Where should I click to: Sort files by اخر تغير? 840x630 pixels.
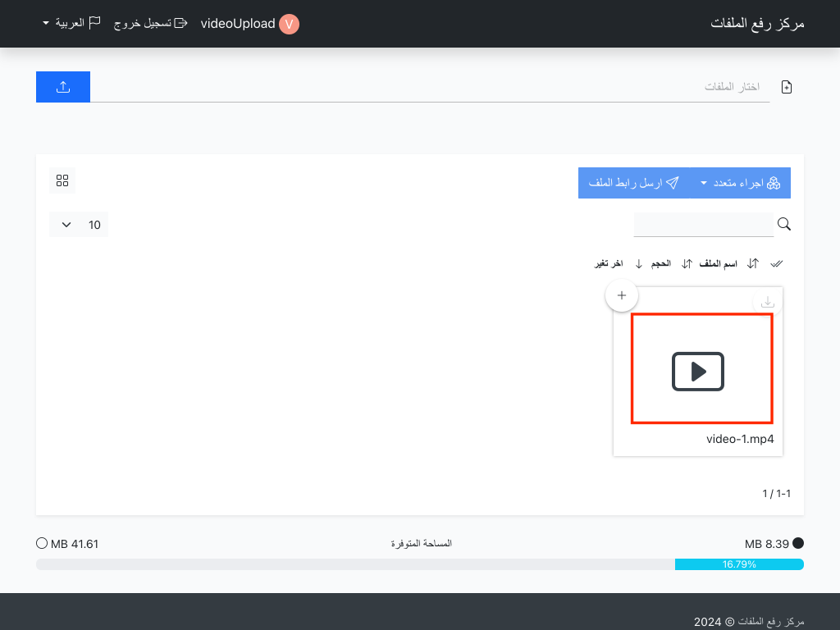pos(609,263)
